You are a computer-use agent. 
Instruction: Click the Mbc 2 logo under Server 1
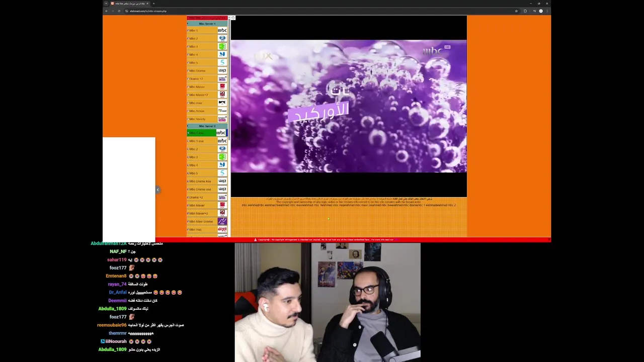pos(222,38)
